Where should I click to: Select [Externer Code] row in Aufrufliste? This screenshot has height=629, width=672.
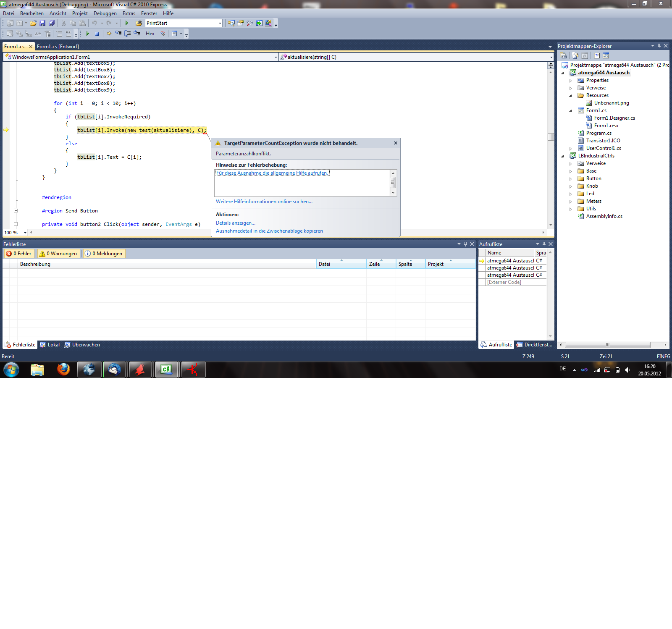pyautogui.click(x=512, y=282)
